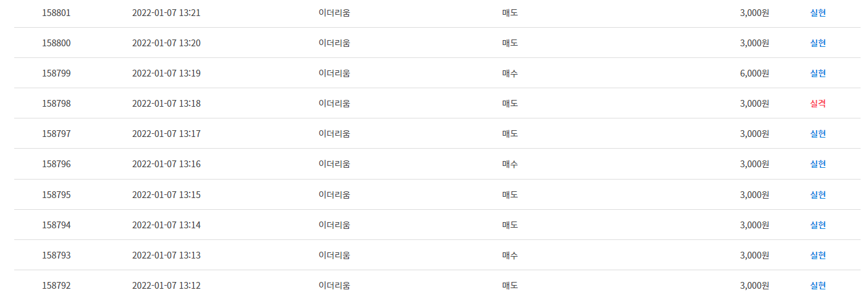
Task: Click the 실현 status for row 158792
Action: click(x=818, y=286)
